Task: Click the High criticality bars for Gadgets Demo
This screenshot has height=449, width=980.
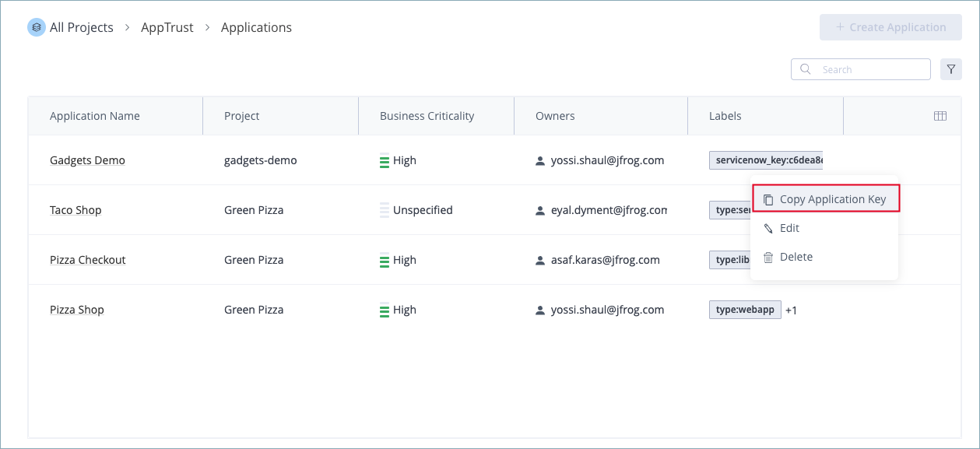Action: click(x=385, y=160)
